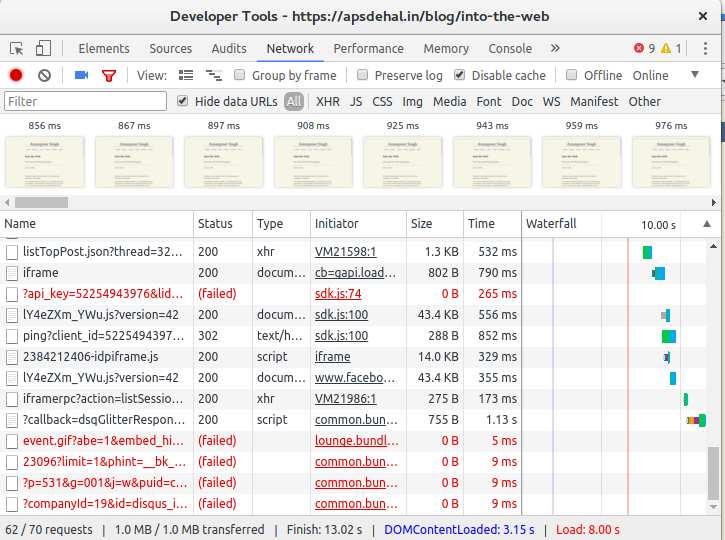Toggle the red filter funnel icon
The height and width of the screenshot is (540, 725).
(109, 75)
